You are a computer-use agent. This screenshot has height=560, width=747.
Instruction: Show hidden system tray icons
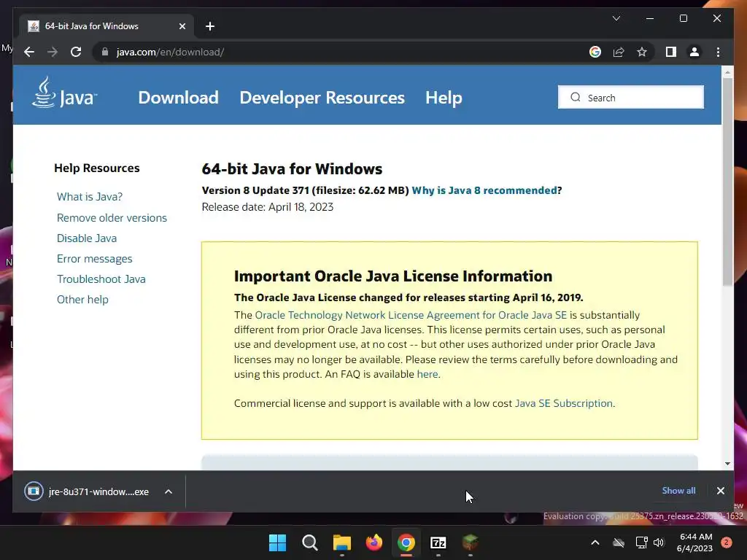pyautogui.click(x=595, y=542)
